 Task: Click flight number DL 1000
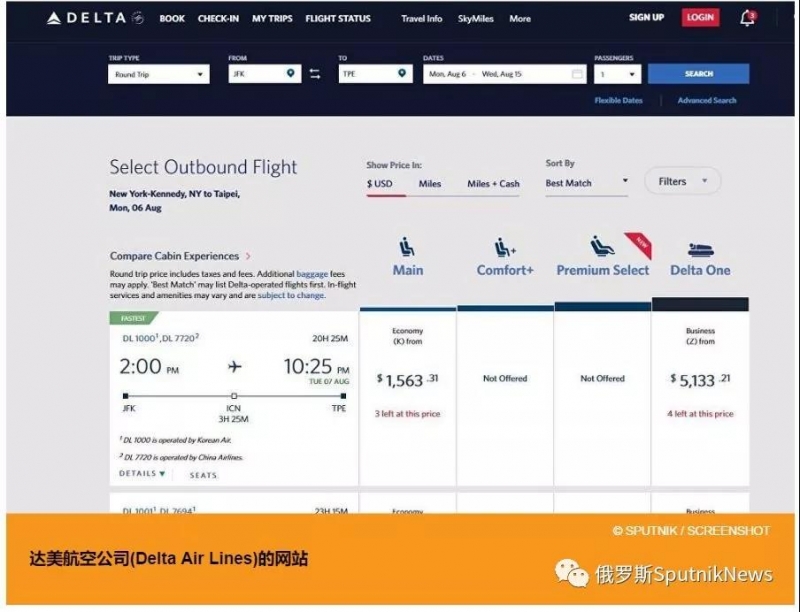[x=140, y=338]
